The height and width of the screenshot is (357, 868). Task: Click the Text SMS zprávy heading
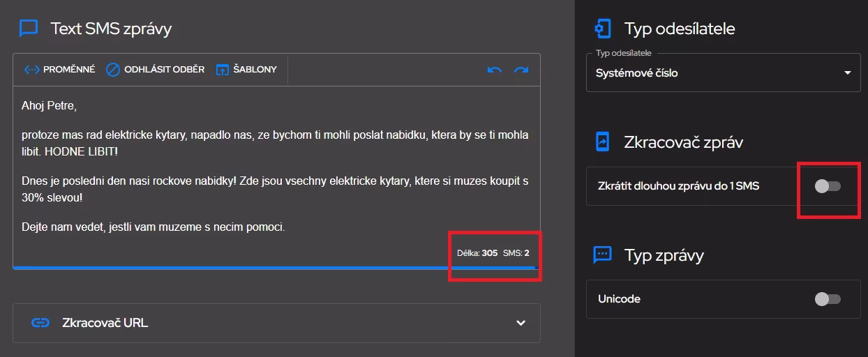pyautogui.click(x=111, y=29)
